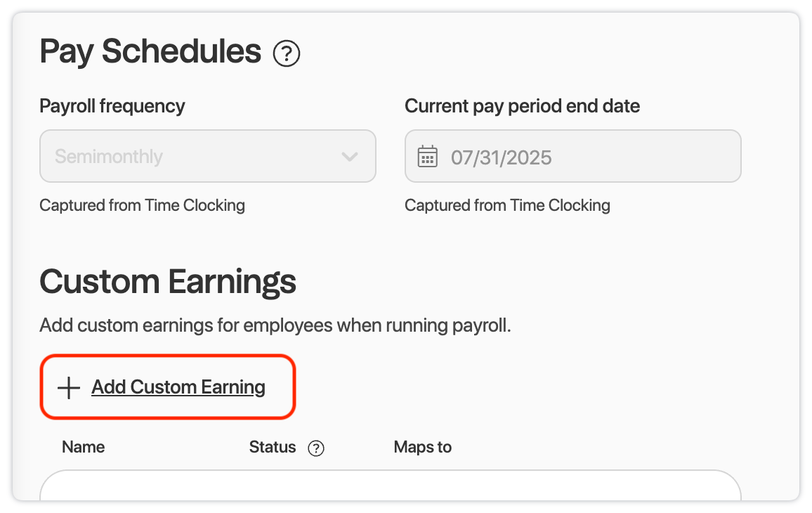Click Captured from Time Clocking under Payroll frequency
Screen dimensions: 812x513
143,205
